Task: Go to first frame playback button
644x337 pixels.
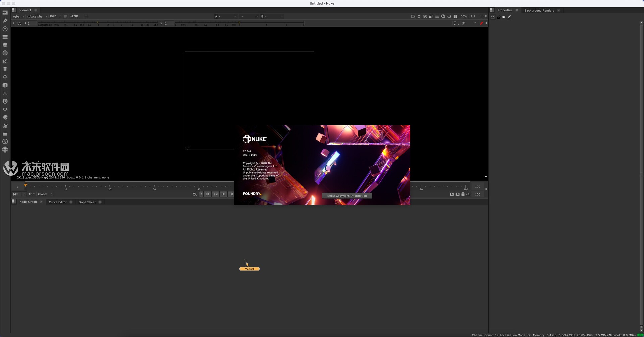Action: tap(208, 194)
